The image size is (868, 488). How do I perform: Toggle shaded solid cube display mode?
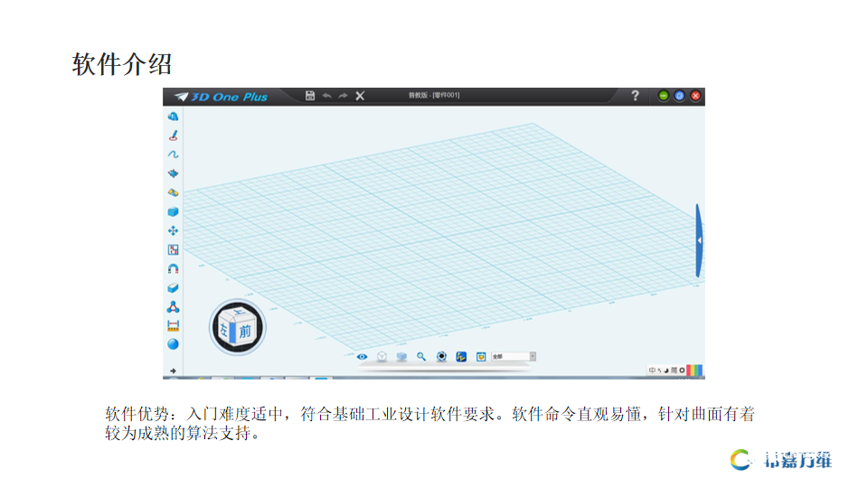click(401, 357)
